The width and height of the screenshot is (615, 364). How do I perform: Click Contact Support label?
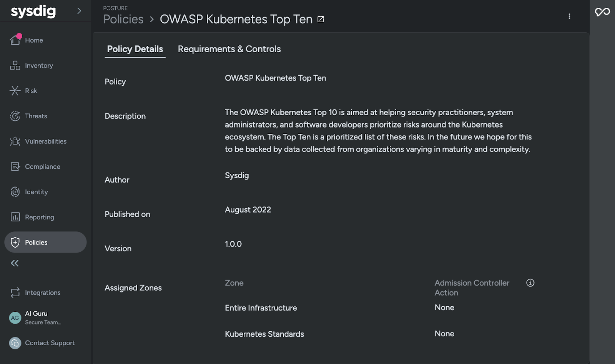(50, 343)
